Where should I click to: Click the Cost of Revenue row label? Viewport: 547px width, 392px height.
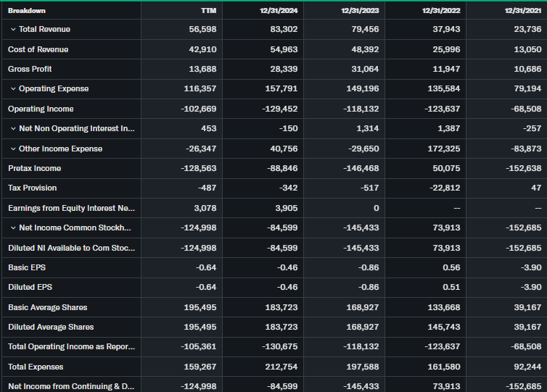38,49
